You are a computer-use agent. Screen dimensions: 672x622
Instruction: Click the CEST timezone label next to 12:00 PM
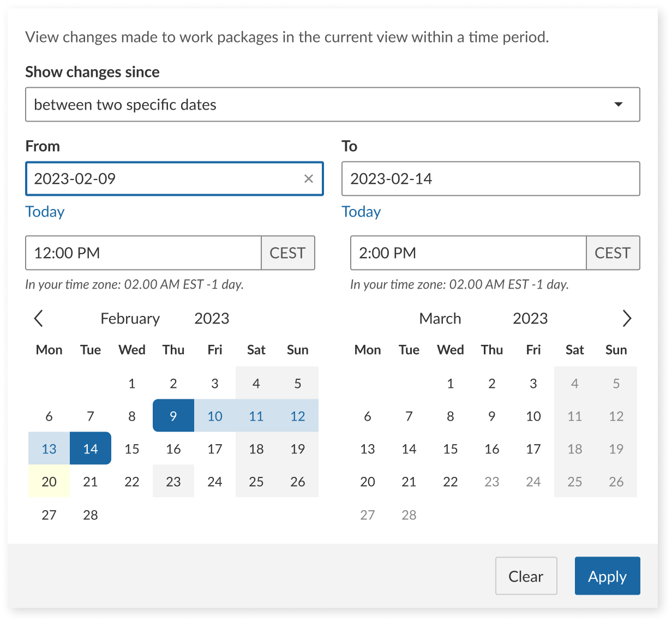pos(288,253)
